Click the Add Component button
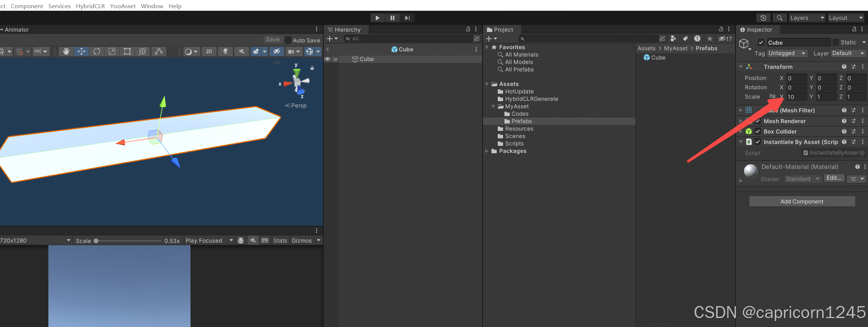 coord(802,202)
